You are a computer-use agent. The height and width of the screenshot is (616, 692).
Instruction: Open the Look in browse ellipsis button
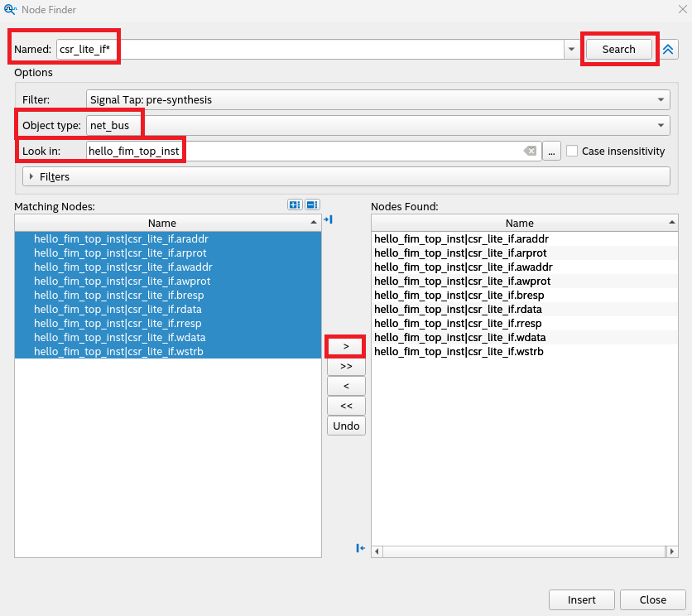551,151
